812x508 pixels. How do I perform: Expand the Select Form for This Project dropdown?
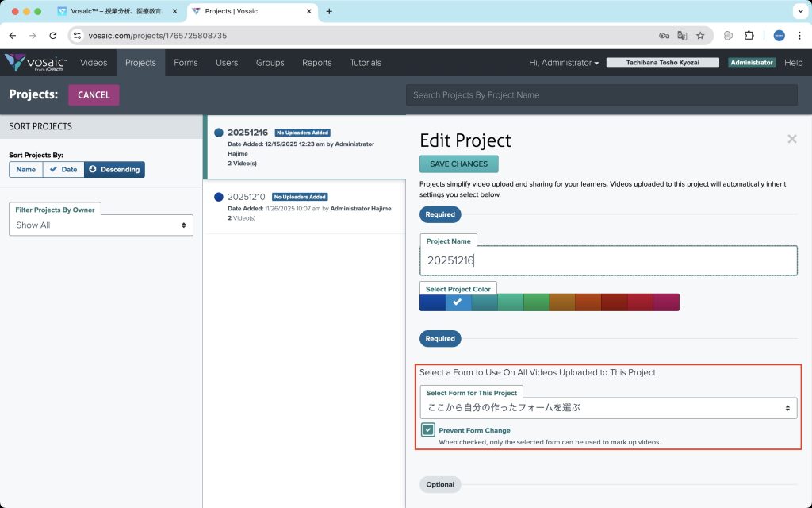pyautogui.click(x=608, y=408)
